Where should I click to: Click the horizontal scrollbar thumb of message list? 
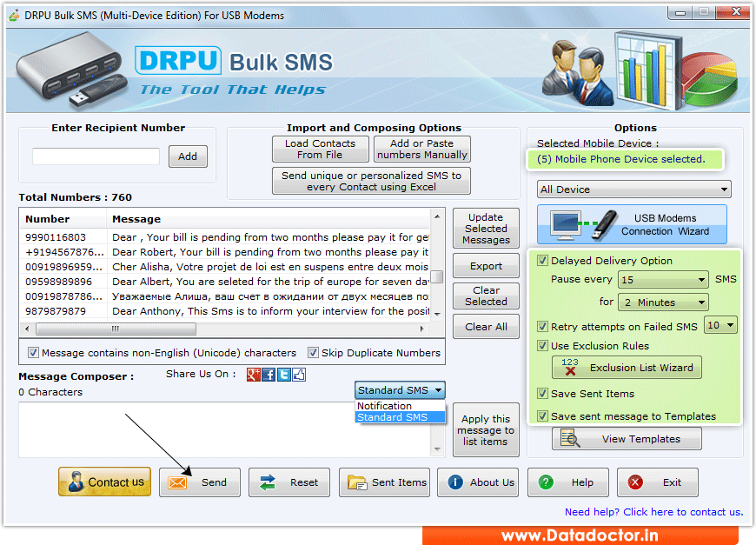[116, 329]
